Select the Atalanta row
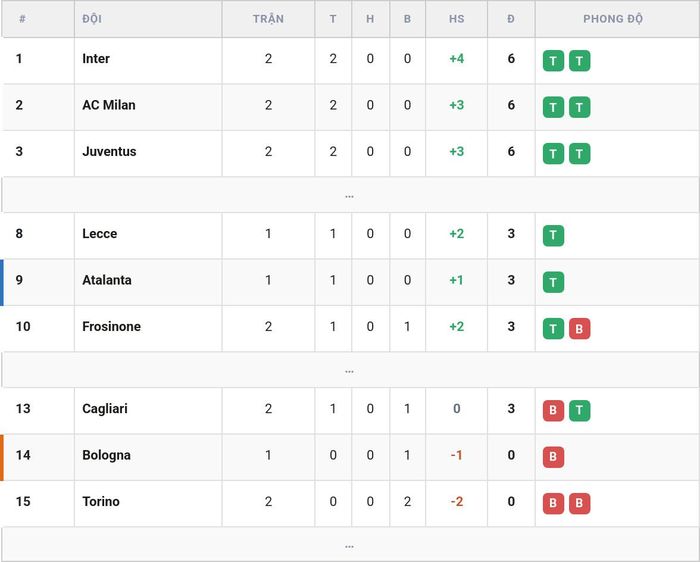Image resolution: width=700 pixels, height=562 pixels. coord(350,282)
